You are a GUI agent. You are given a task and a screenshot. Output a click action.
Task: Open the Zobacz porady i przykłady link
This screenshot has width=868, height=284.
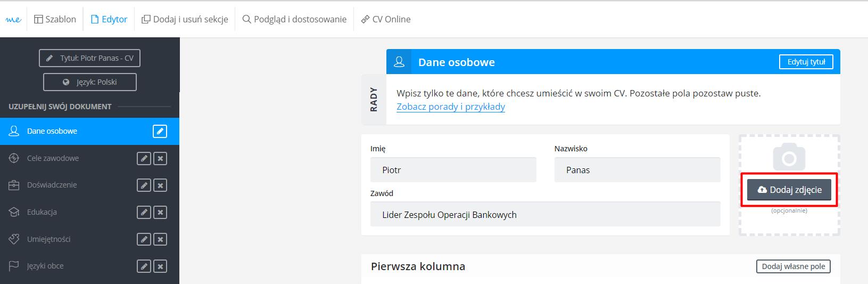pyautogui.click(x=451, y=107)
